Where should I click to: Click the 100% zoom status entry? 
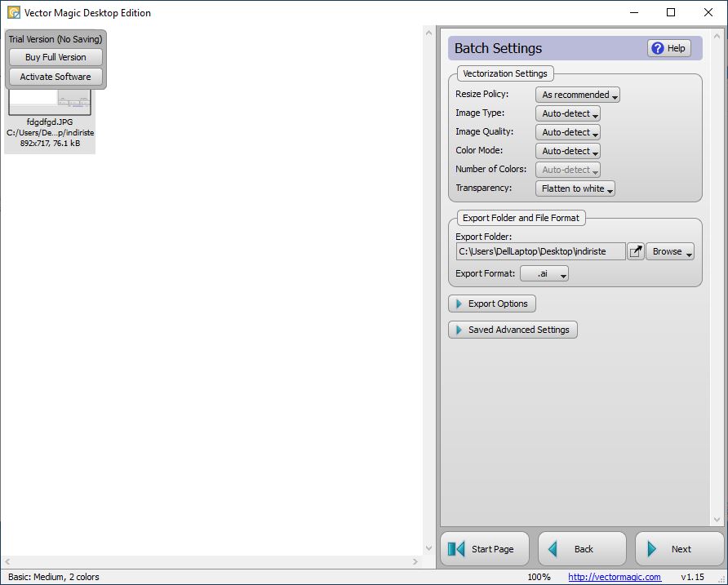[539, 577]
